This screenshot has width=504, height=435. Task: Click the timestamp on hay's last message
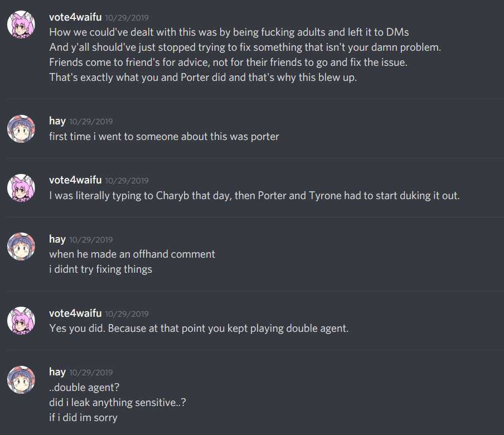(x=91, y=373)
